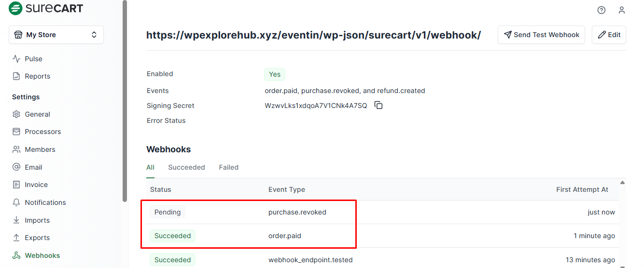Click the Edit webhook button
The width and height of the screenshot is (644, 268).
609,35
